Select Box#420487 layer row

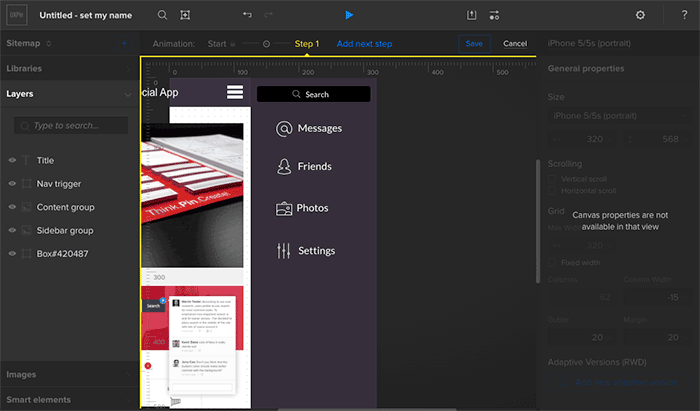pyautogui.click(x=69, y=253)
